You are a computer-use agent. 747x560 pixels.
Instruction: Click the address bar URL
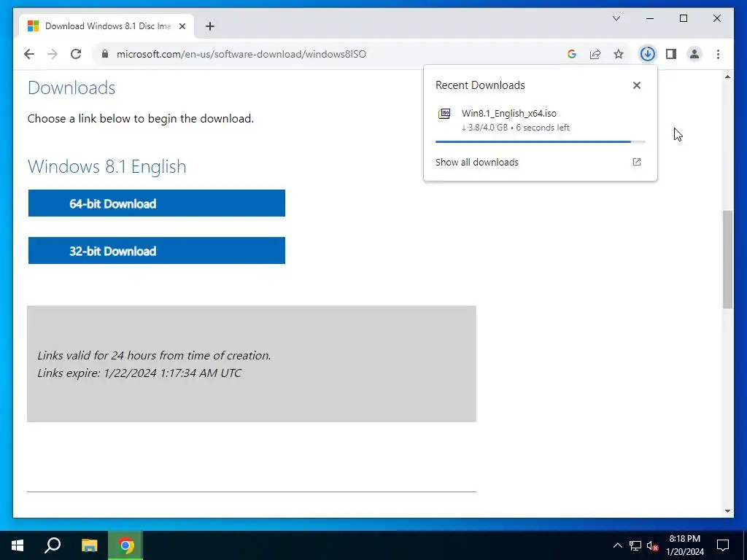(x=241, y=54)
